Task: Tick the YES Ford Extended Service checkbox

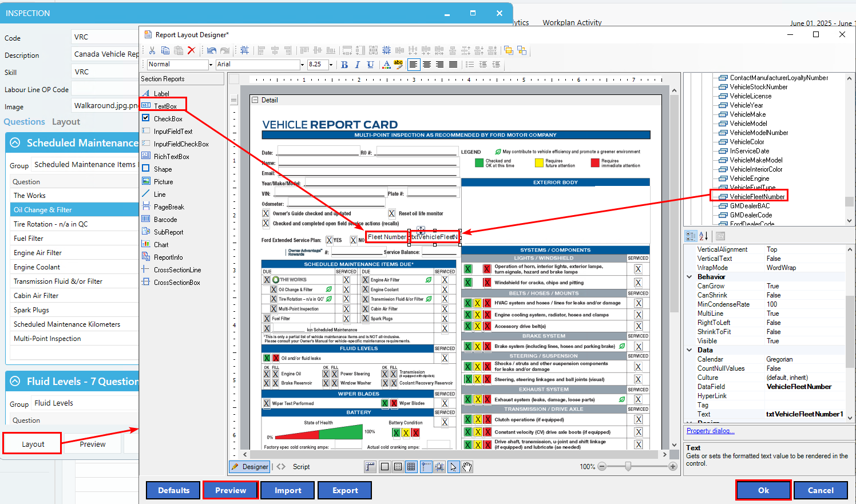Action: (x=329, y=240)
